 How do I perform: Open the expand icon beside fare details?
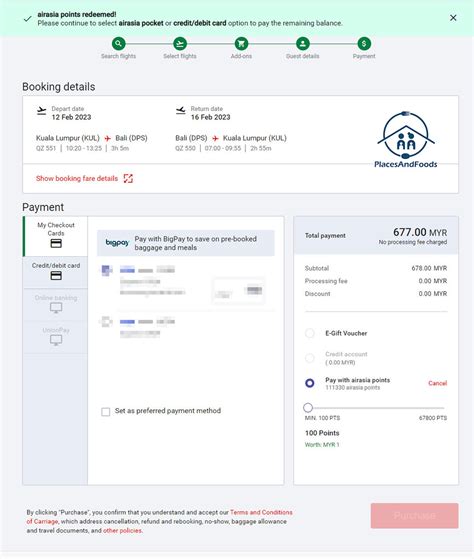(x=128, y=178)
